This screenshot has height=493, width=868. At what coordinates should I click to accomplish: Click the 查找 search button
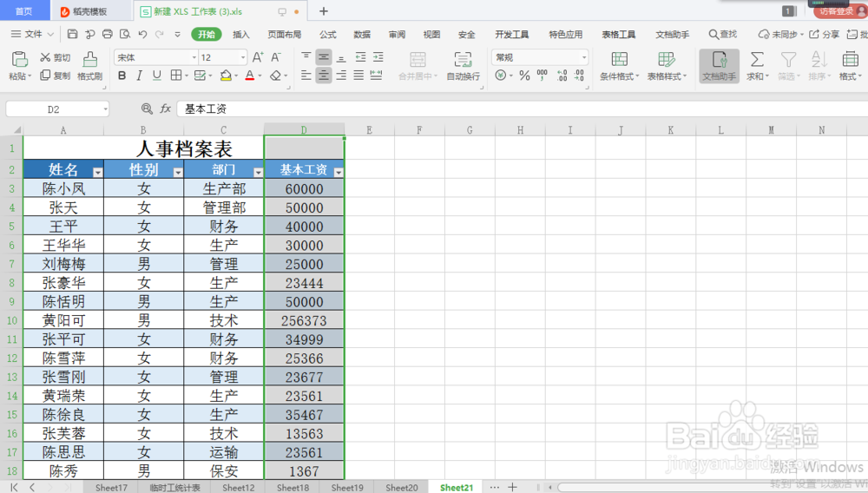723,35
